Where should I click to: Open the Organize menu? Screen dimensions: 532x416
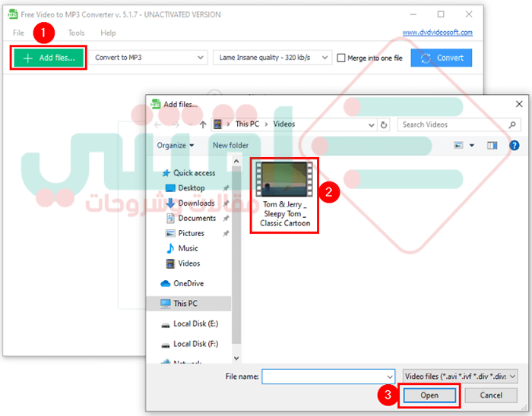click(175, 145)
